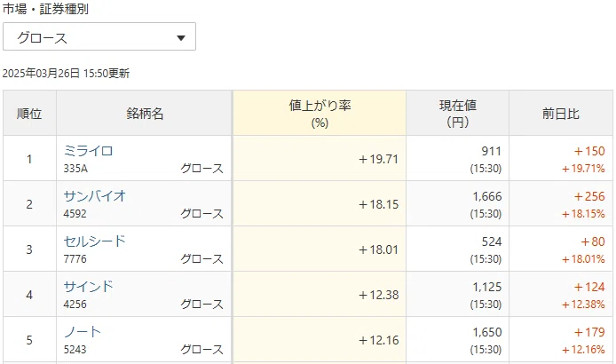Viewport: 616px width, 364px height.
Task: Click the +12.16% change for ノート
Action: [x=583, y=350]
